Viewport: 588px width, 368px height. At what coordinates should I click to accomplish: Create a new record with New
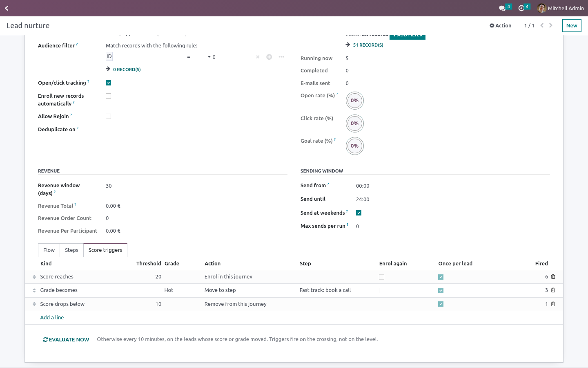coord(572,25)
